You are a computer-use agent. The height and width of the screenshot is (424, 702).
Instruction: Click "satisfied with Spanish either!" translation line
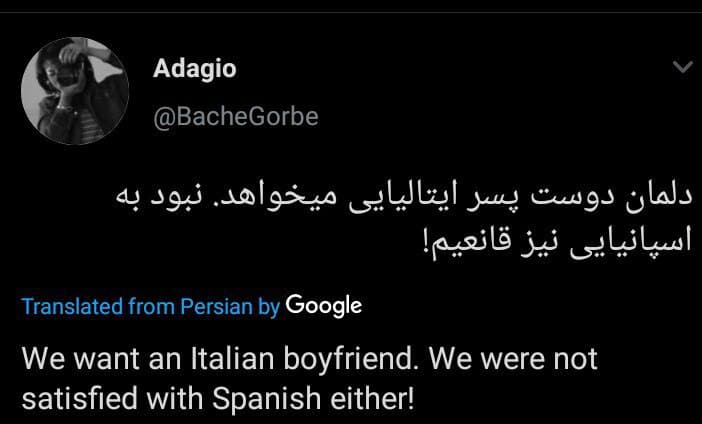pyautogui.click(x=218, y=400)
